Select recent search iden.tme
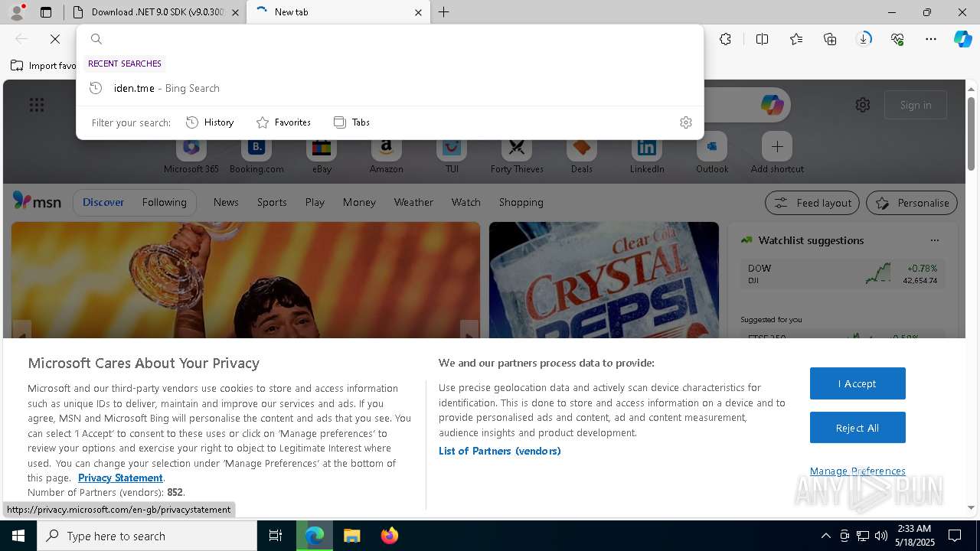This screenshot has width=980, height=551. 390,88
